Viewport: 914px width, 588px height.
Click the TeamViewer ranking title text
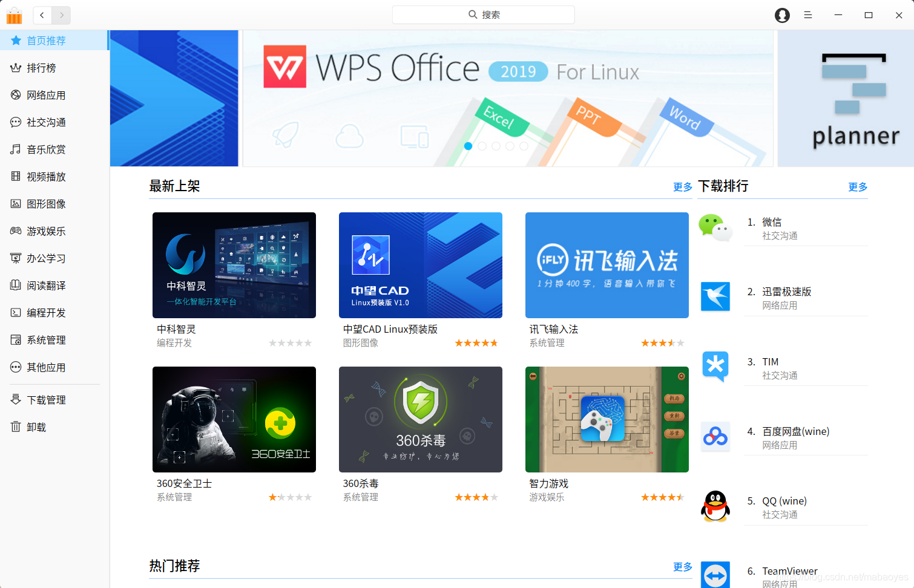click(790, 571)
